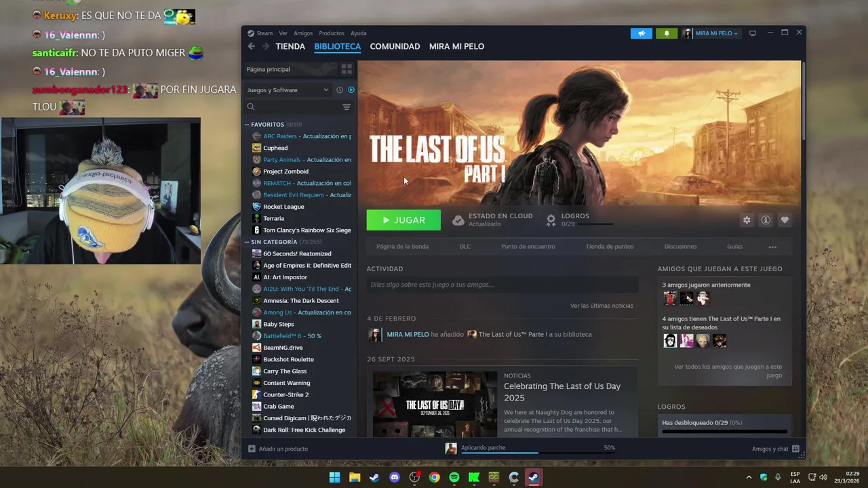The image size is (868, 488).
Task: Select Terraria in the library list
Action: [x=273, y=218]
